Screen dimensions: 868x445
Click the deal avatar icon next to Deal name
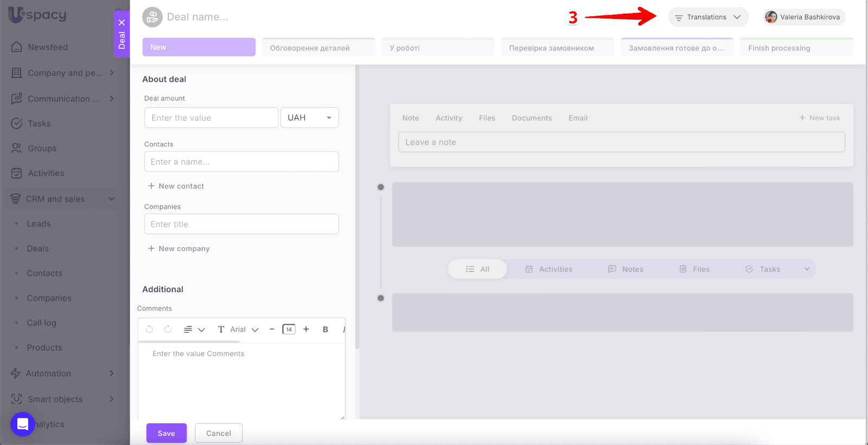[152, 17]
